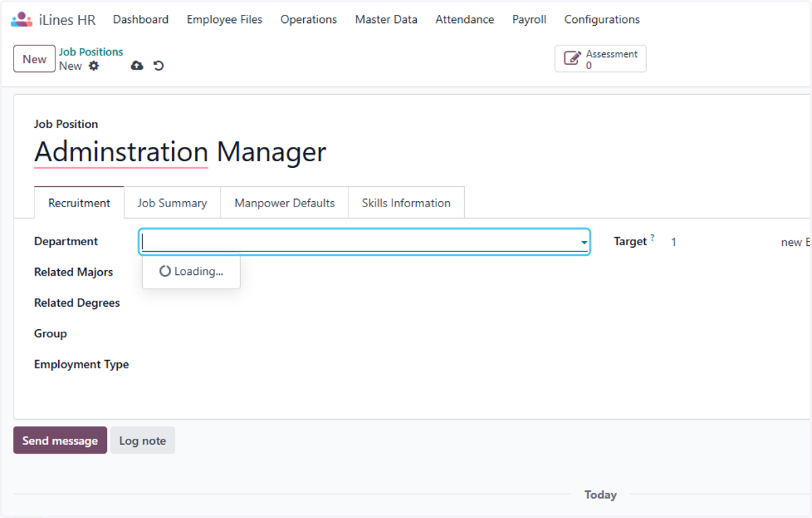Switch to the Job Summary tab
The height and width of the screenshot is (518, 812).
point(172,202)
